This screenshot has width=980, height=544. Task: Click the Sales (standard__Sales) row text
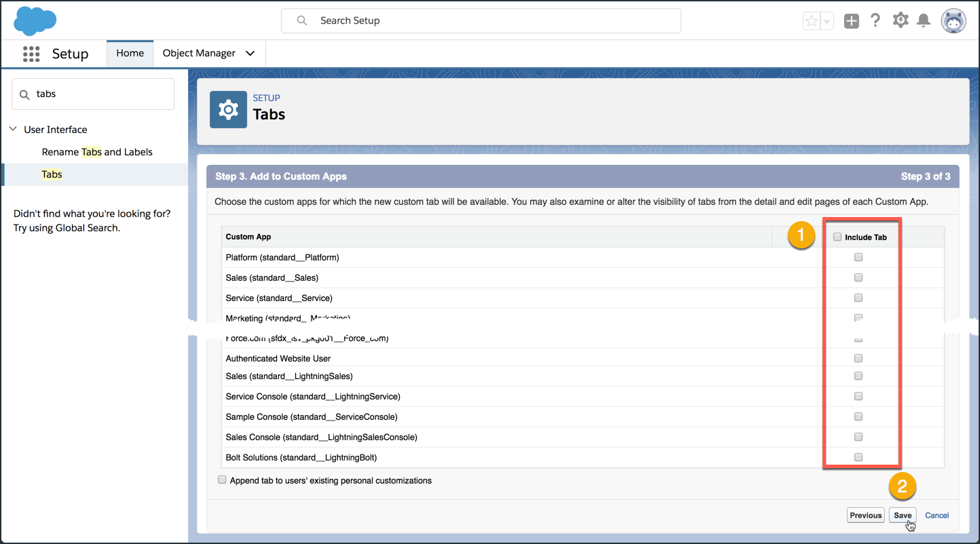click(272, 278)
